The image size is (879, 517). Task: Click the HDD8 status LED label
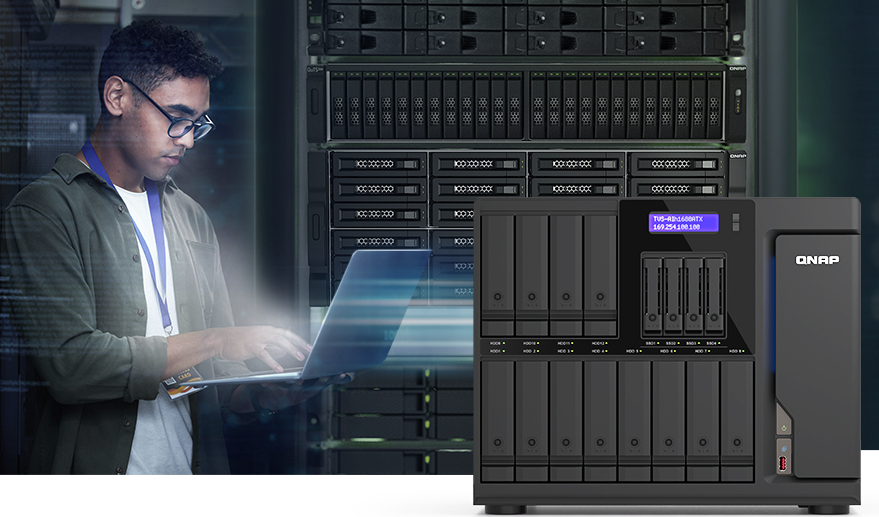point(737,351)
